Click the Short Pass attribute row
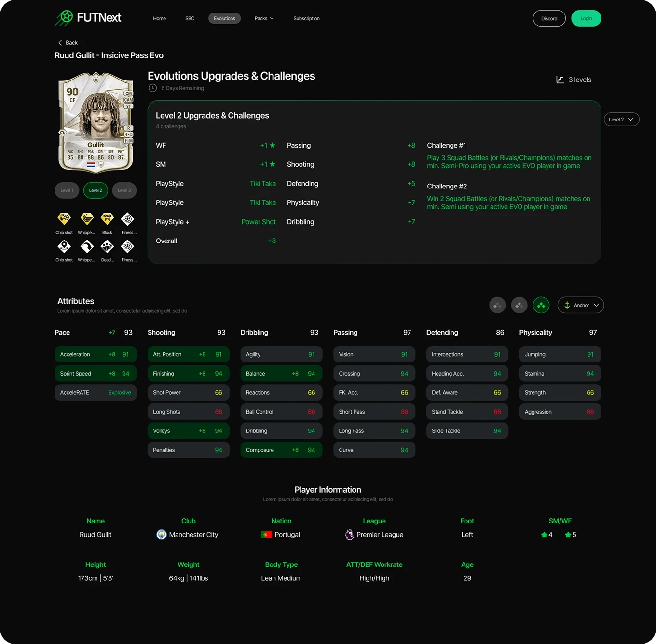 (x=374, y=412)
